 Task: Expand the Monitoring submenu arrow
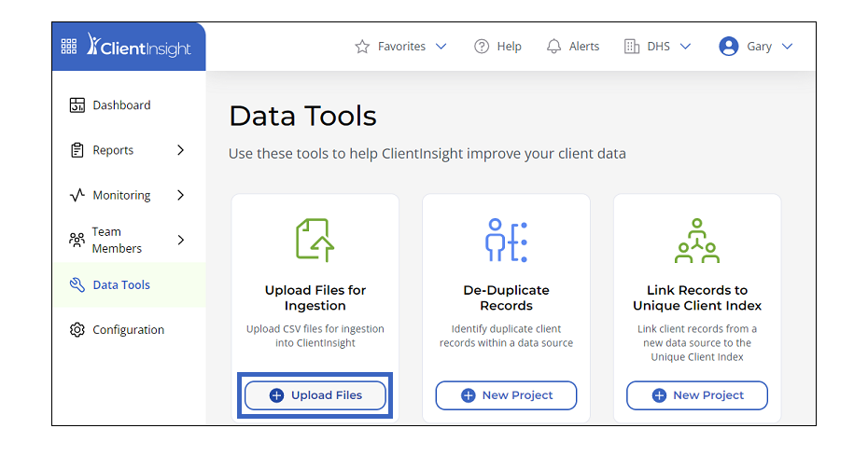pos(180,195)
